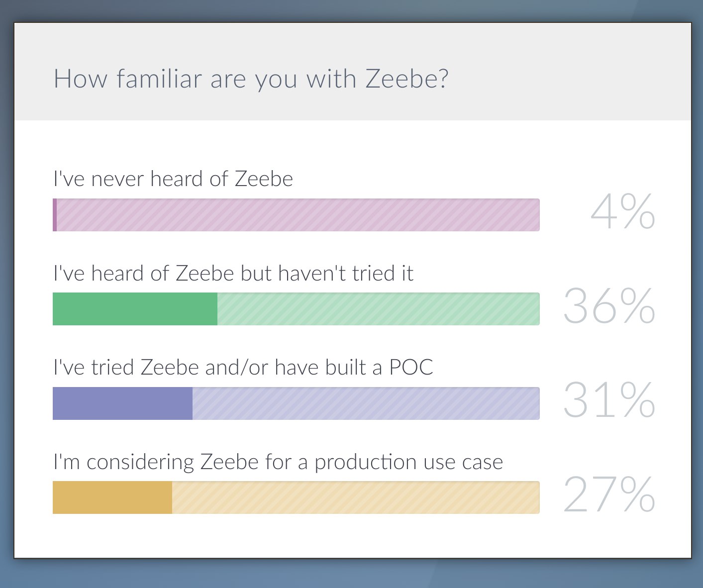Click the poll title 'How familiar are you with Zeebe?'
The width and height of the screenshot is (703, 588).
click(x=251, y=79)
